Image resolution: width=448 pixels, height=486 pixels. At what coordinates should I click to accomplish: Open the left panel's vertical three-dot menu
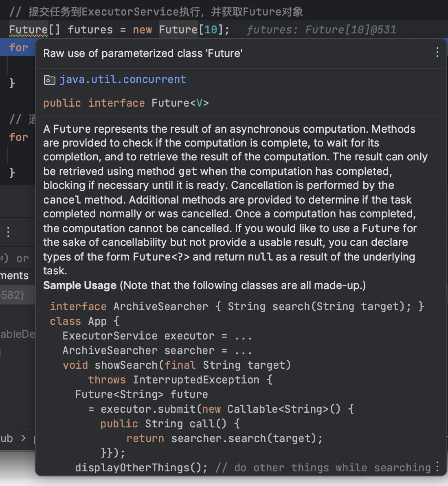click(8, 232)
